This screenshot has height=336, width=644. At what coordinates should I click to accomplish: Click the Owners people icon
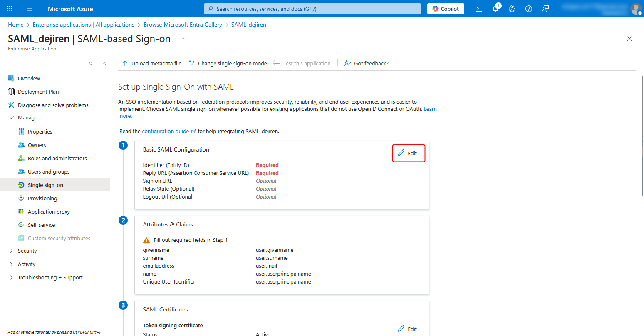click(21, 145)
